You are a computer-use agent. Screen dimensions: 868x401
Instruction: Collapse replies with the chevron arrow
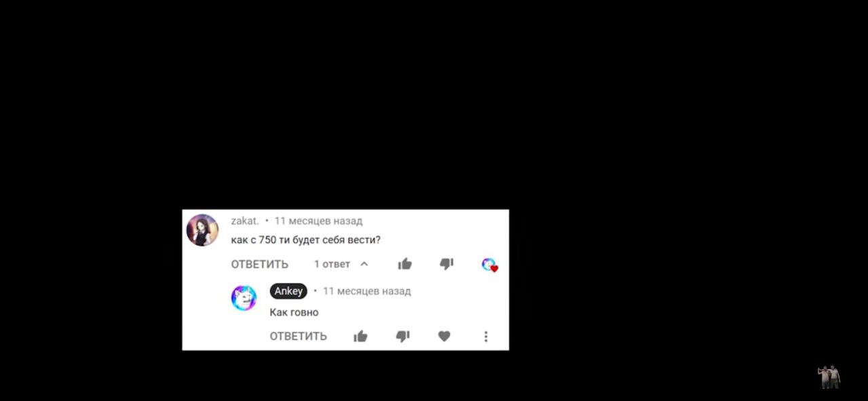pyautogui.click(x=364, y=264)
